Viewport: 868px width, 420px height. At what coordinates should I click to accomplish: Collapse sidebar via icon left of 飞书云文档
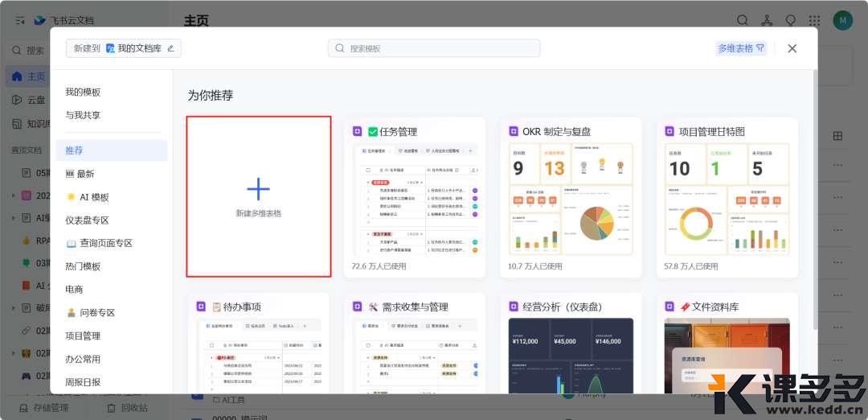[x=20, y=21]
